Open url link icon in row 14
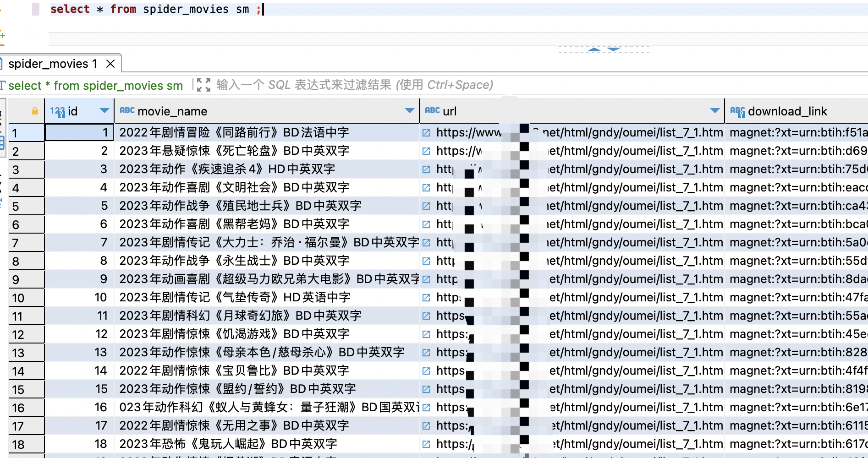The height and width of the screenshot is (458, 868). pos(426,371)
